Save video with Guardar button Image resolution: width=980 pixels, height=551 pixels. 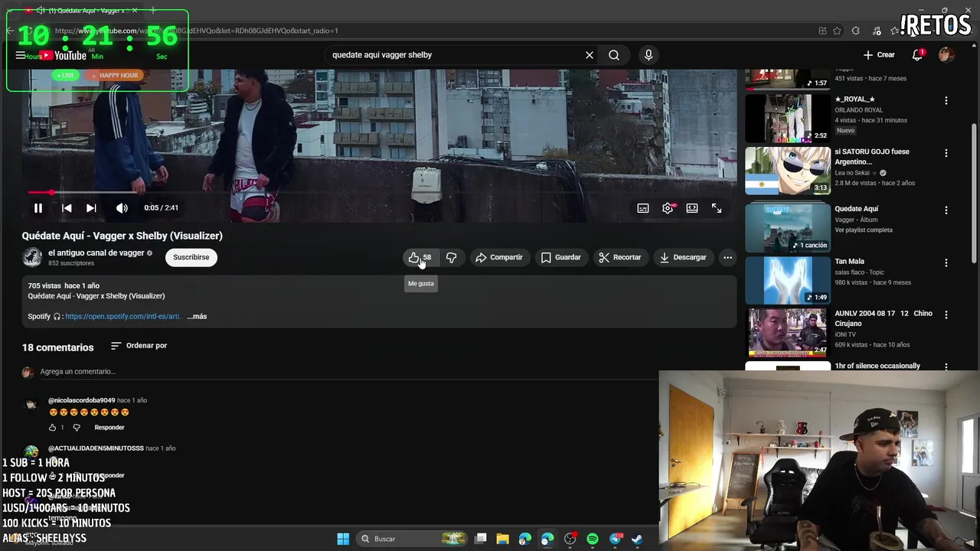(561, 258)
